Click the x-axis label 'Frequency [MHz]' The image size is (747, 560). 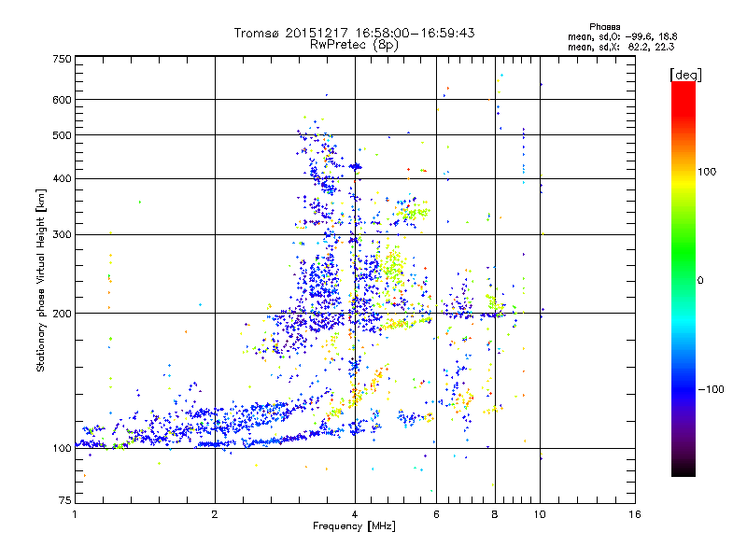(354, 526)
